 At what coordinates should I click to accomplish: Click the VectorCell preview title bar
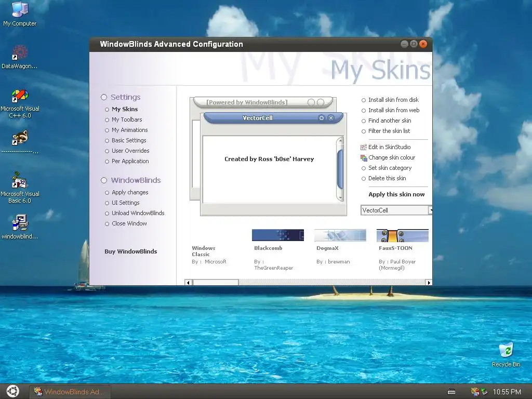tap(273, 118)
